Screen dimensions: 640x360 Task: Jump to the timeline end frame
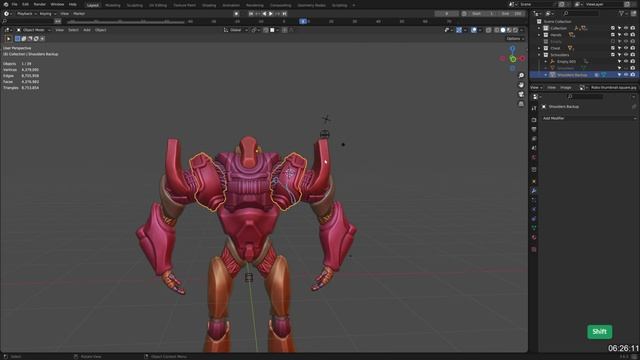pos(284,13)
